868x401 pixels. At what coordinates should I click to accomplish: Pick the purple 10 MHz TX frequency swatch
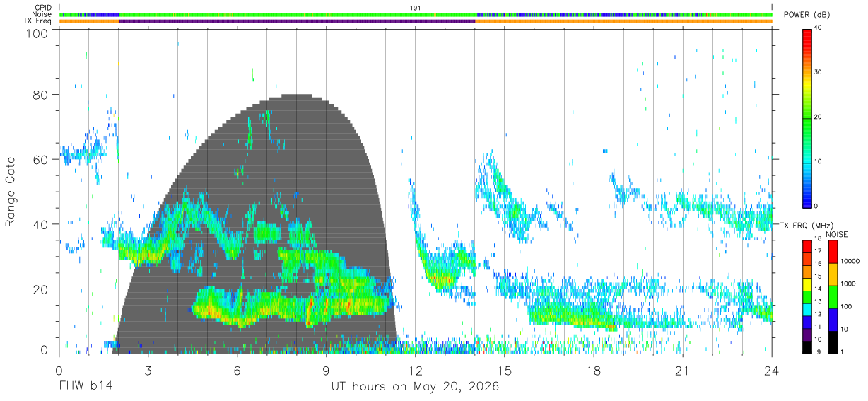coord(807,336)
